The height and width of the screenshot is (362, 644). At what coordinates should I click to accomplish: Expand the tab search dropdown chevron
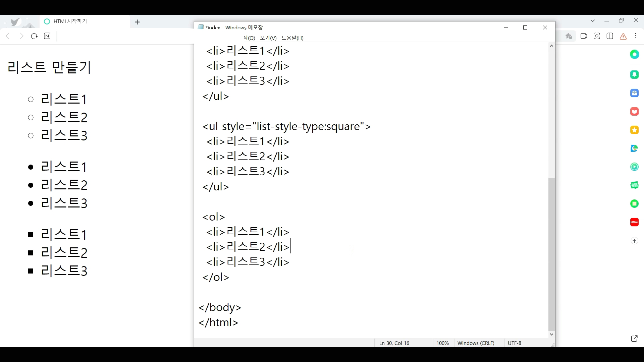(593, 21)
